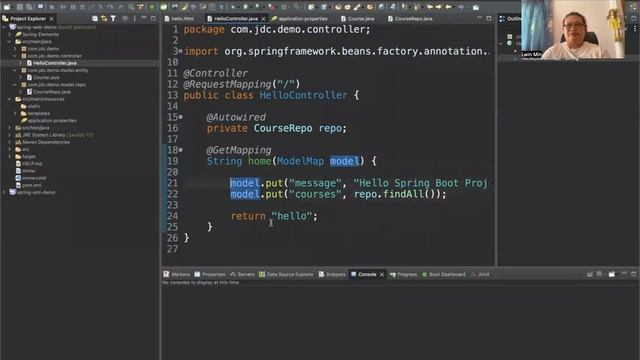The height and width of the screenshot is (360, 640).
Task: Collapse the src/main/resources folder
Action: (x=10, y=99)
